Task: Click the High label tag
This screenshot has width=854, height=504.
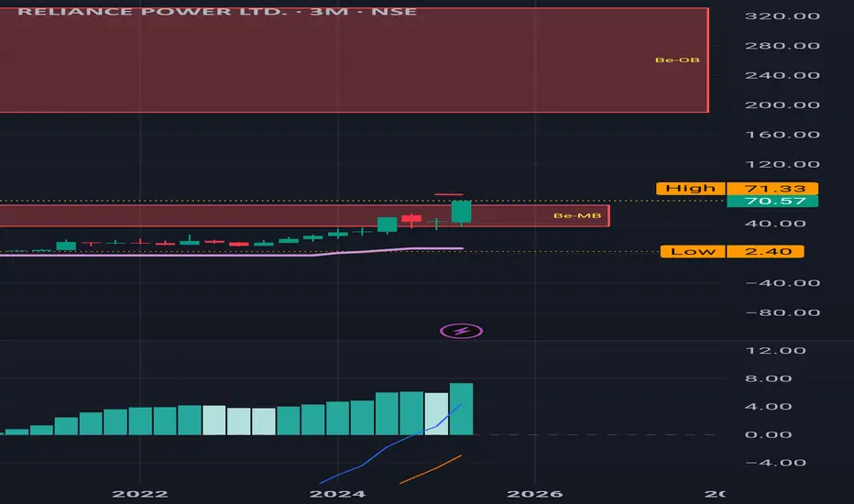Action: click(691, 189)
